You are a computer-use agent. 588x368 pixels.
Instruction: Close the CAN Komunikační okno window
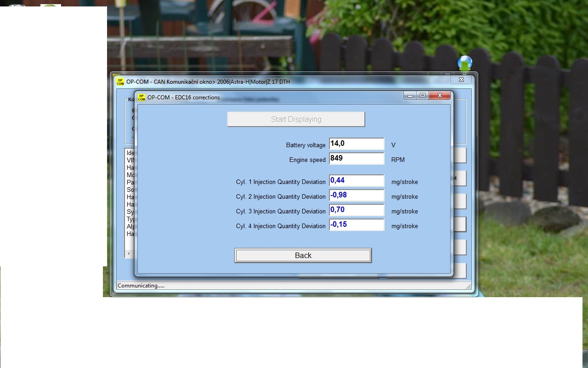point(461,80)
